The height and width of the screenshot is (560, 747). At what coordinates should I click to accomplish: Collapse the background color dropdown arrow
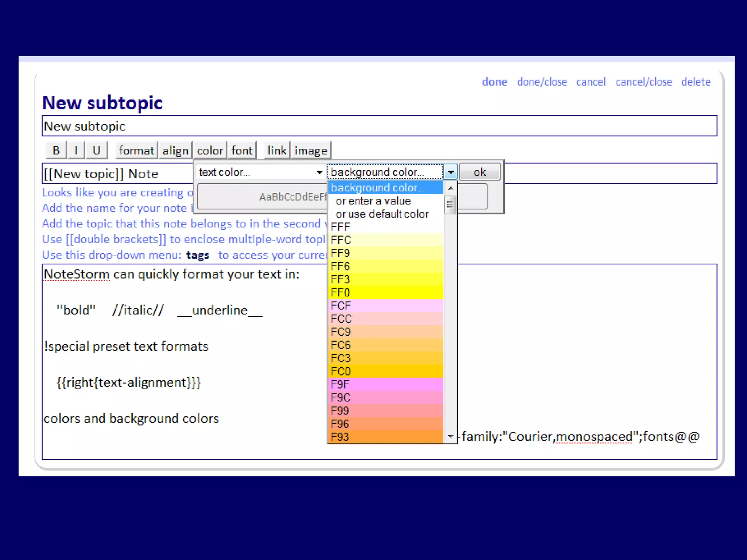click(x=451, y=172)
